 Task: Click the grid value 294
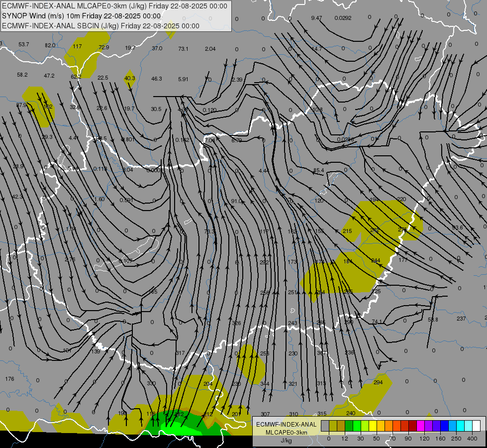[x=378, y=382]
